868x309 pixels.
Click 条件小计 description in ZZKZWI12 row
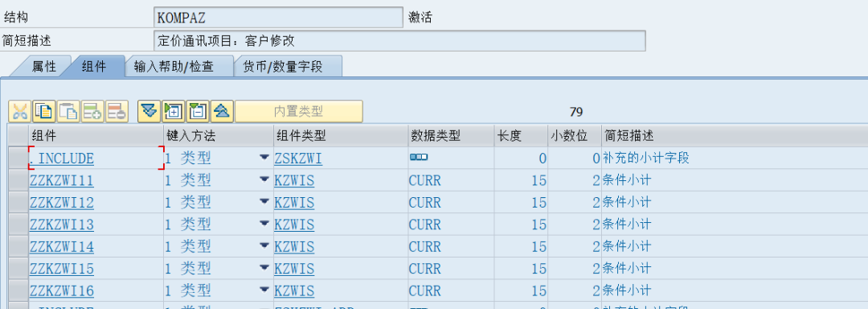tap(627, 202)
